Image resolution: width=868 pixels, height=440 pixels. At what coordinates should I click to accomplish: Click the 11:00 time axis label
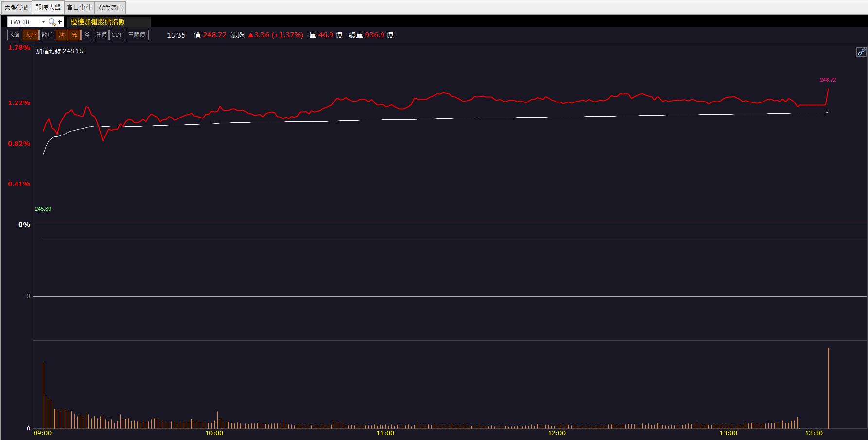tap(385, 433)
